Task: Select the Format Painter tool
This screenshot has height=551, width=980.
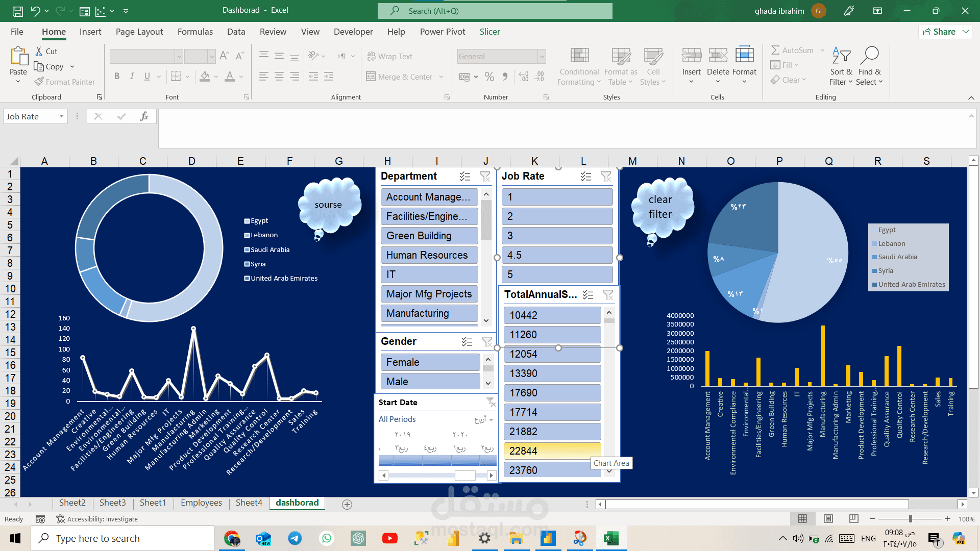Action: pos(65,82)
